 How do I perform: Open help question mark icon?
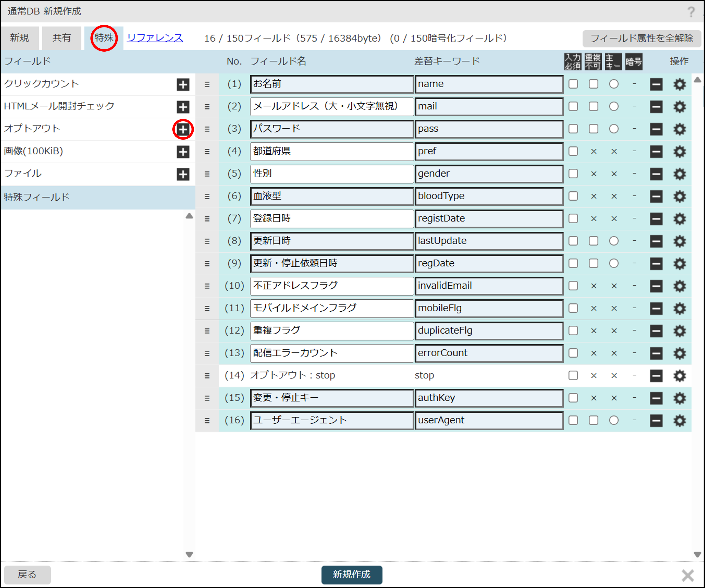[x=691, y=12]
